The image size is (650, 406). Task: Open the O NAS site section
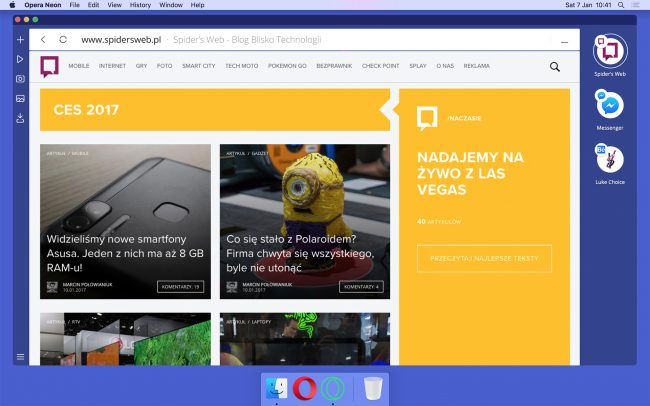click(x=445, y=66)
